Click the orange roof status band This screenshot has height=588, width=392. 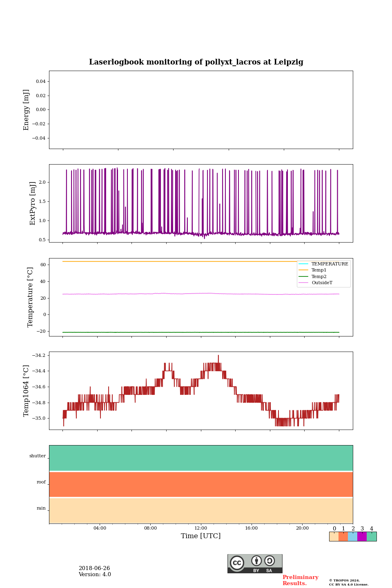pos(201,484)
